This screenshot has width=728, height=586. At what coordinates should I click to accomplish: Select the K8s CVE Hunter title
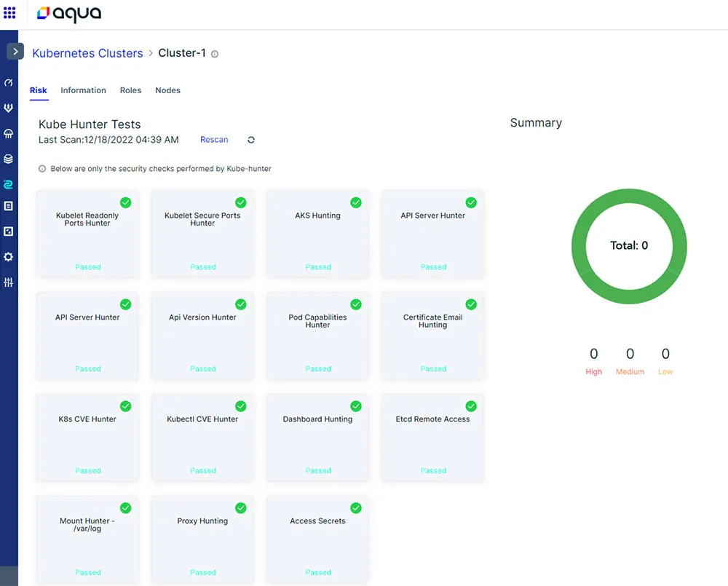pyautogui.click(x=87, y=419)
